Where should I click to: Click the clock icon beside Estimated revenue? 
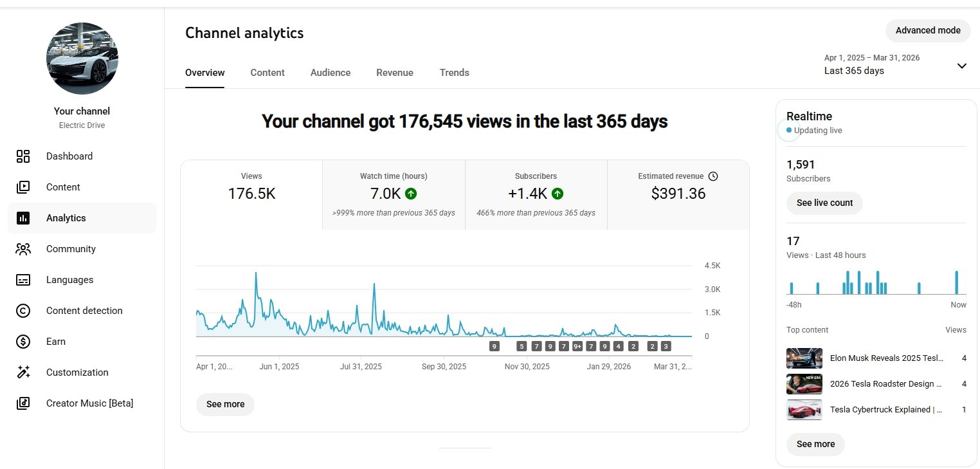712,176
